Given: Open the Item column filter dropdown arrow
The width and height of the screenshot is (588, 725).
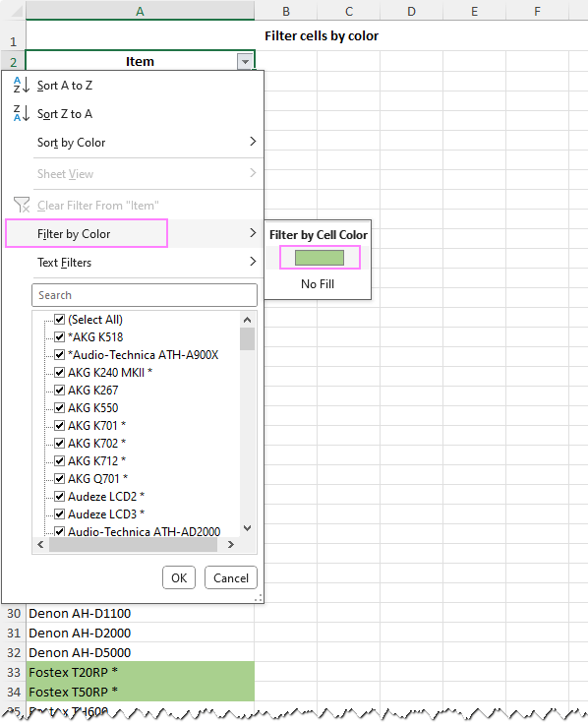Looking at the screenshot, I should coord(245,61).
